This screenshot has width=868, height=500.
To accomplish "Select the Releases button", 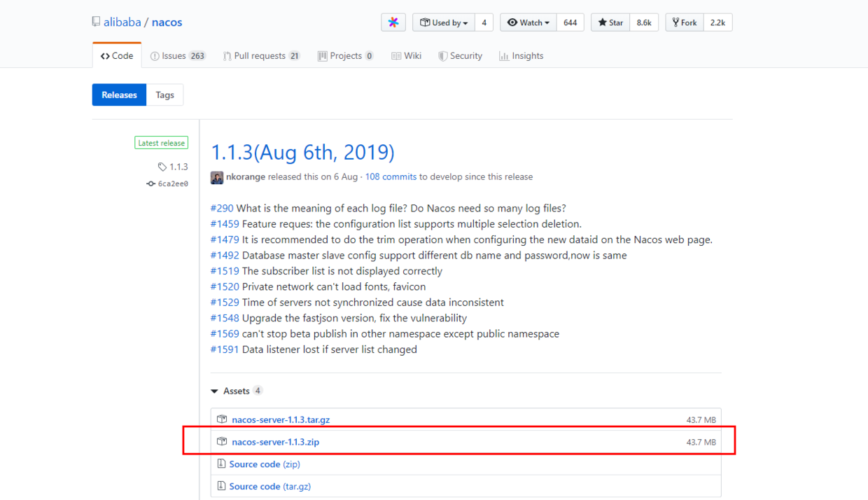I will pyautogui.click(x=119, y=95).
